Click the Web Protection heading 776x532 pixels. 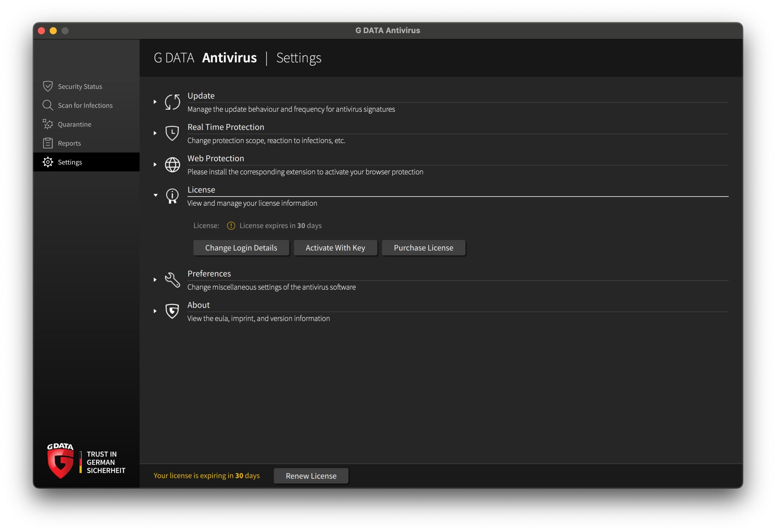pos(216,158)
